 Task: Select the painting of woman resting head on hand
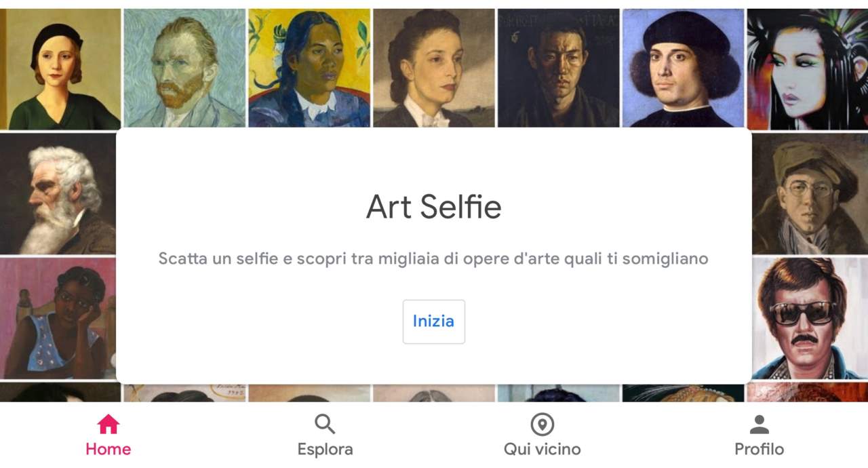(58, 317)
